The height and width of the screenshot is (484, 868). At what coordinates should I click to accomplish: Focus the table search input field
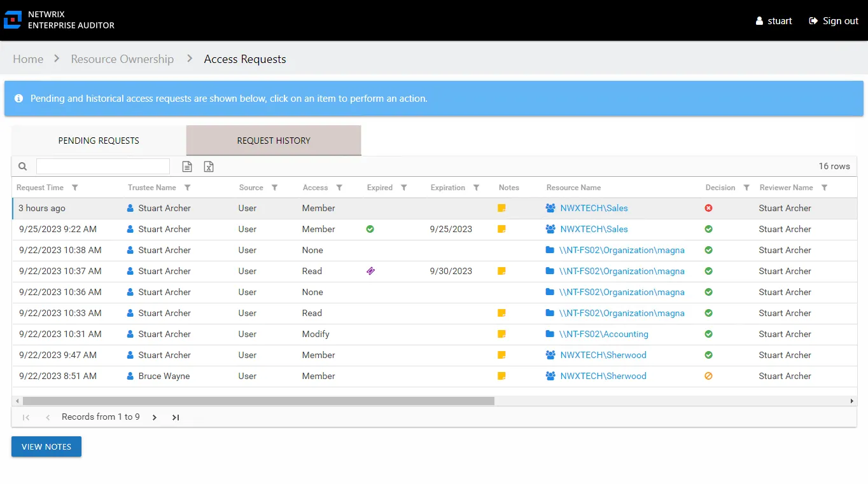[x=103, y=167]
